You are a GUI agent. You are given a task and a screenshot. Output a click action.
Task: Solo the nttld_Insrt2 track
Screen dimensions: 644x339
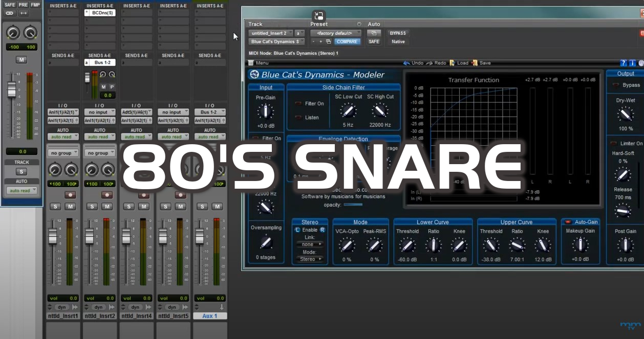point(92,207)
